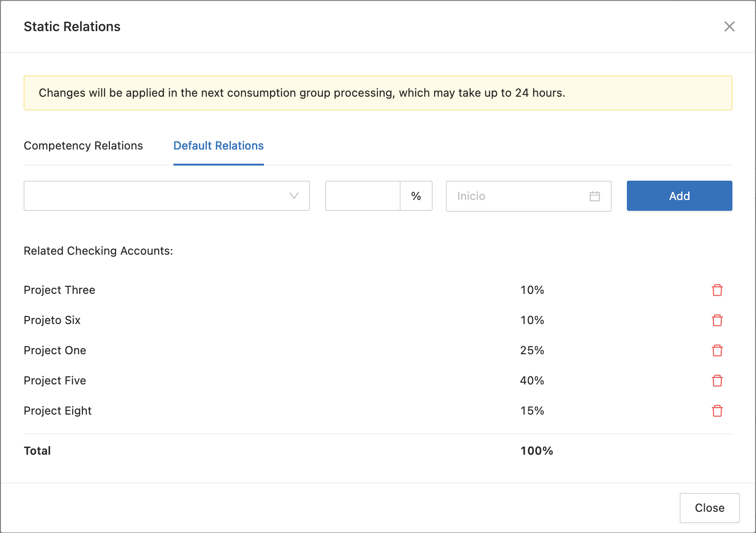Click the Project Five 40% value

(532, 381)
